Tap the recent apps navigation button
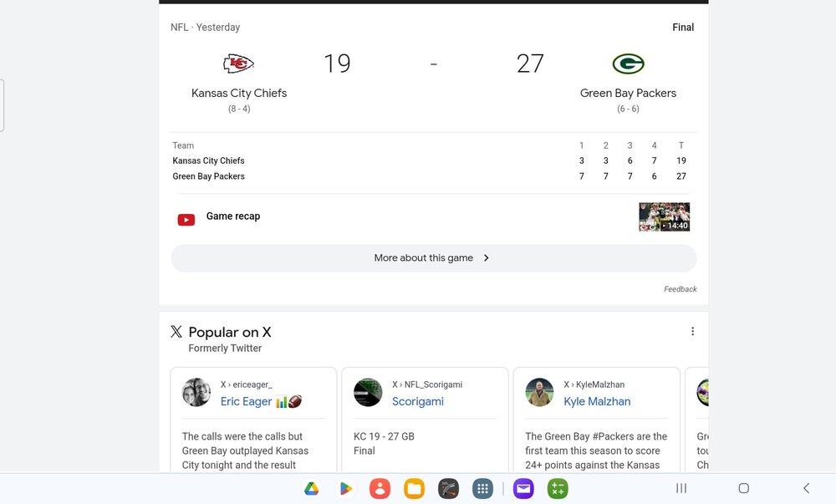Viewport: 836px width, 504px height. click(681, 488)
